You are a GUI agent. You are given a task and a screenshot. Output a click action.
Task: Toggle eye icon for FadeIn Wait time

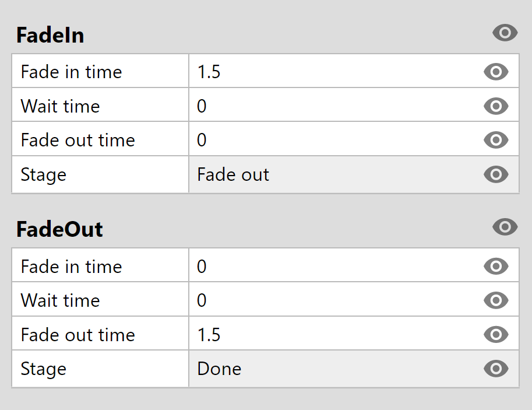(x=496, y=106)
